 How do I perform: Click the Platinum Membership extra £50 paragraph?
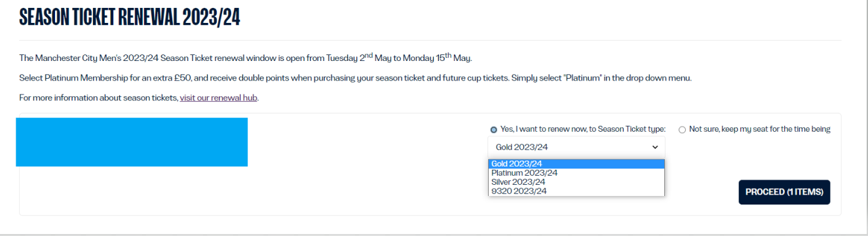coord(355,78)
